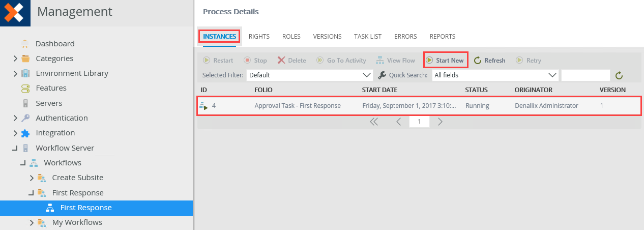Image resolution: width=644 pixels, height=230 pixels.
Task: Collapse the Workflow Server node
Action: point(15,148)
